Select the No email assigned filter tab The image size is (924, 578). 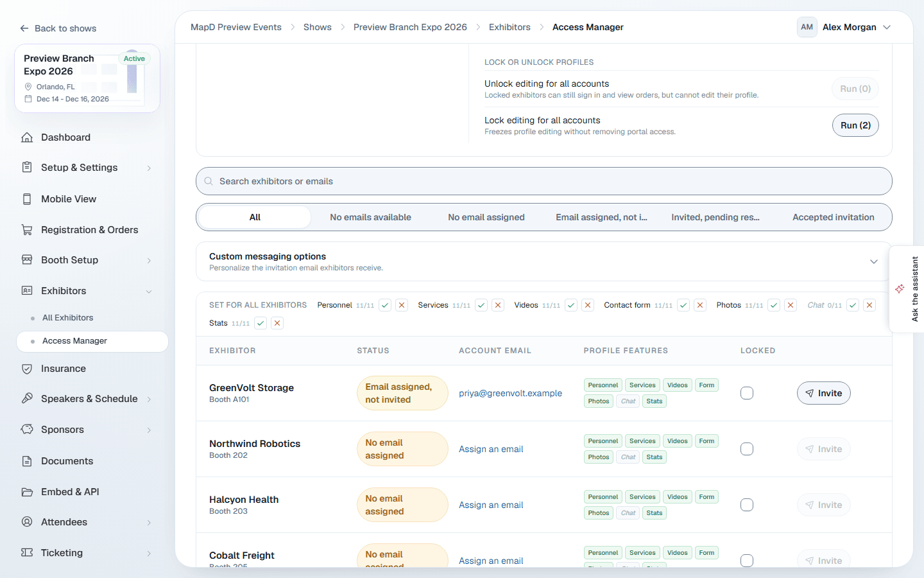pyautogui.click(x=486, y=217)
